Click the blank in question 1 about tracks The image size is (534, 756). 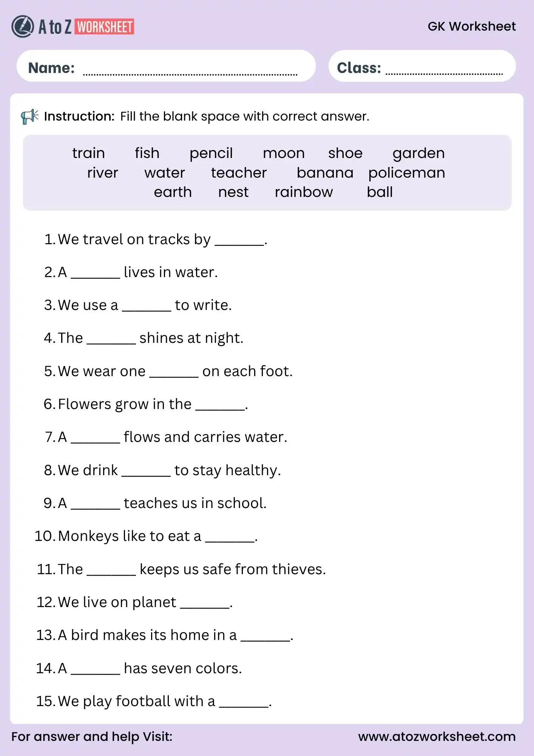239,242
